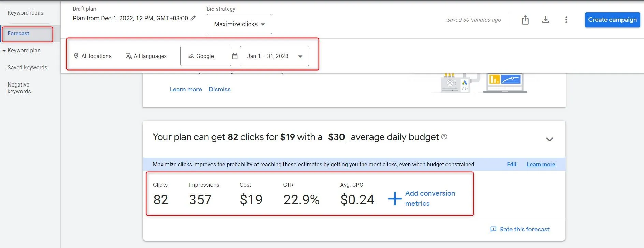Click the blue plus icon for conversion metrics
The height and width of the screenshot is (248, 644).
[395, 199]
